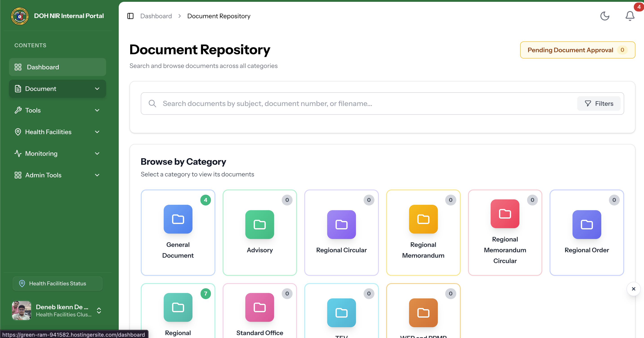Image resolution: width=644 pixels, height=338 pixels.
Task: Click the Advisory card label
Action: (260, 250)
